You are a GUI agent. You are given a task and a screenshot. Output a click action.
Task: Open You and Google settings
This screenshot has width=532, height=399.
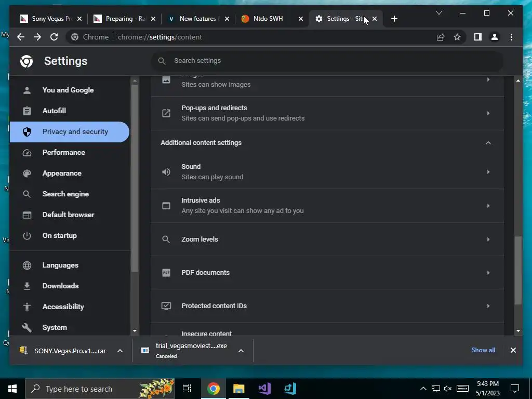pos(70,90)
